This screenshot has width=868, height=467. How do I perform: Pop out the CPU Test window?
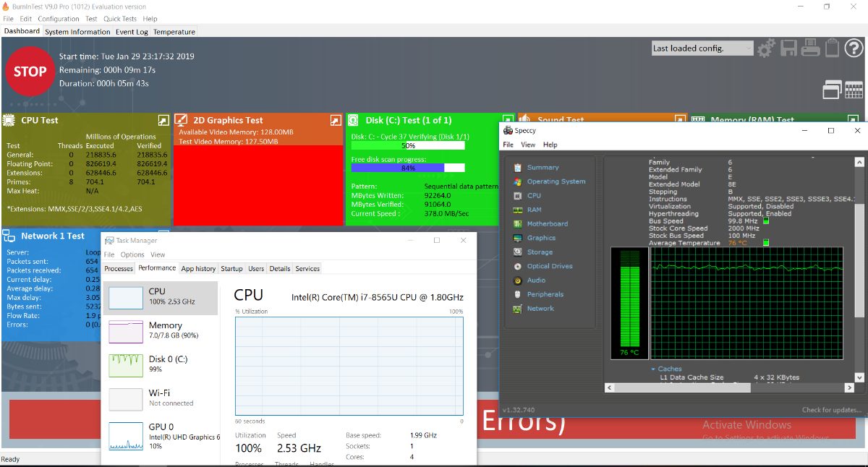[163, 120]
